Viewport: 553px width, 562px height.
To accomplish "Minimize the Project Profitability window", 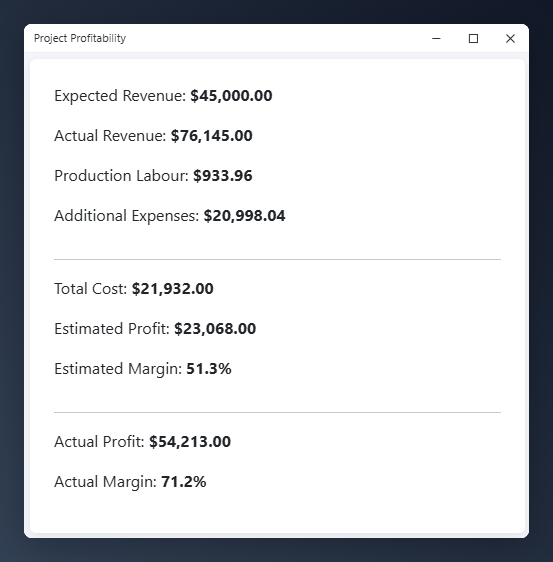I will pyautogui.click(x=436, y=38).
